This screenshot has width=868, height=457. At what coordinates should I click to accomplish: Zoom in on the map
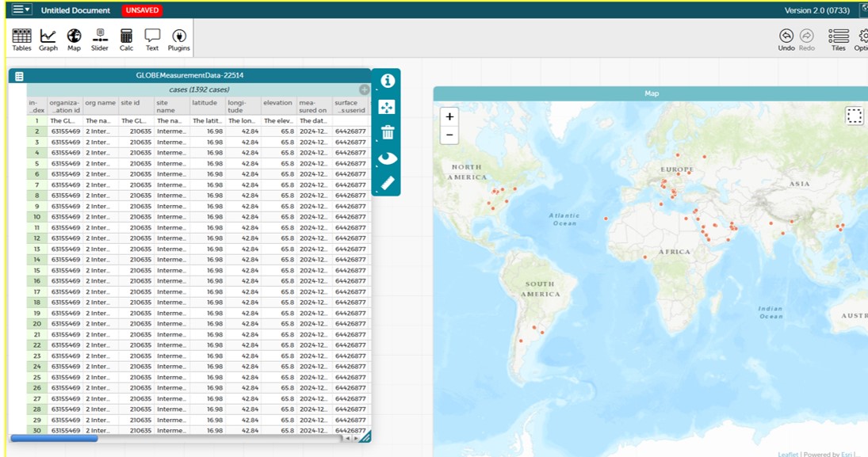click(449, 116)
